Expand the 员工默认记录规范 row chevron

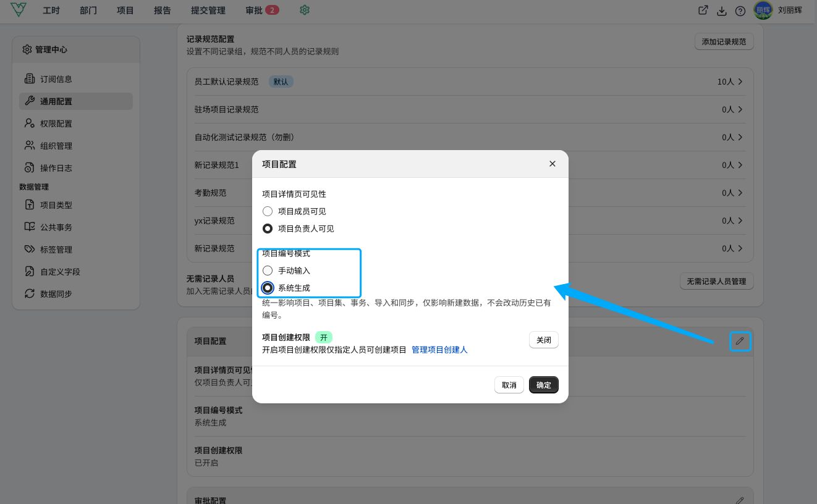[x=740, y=82]
